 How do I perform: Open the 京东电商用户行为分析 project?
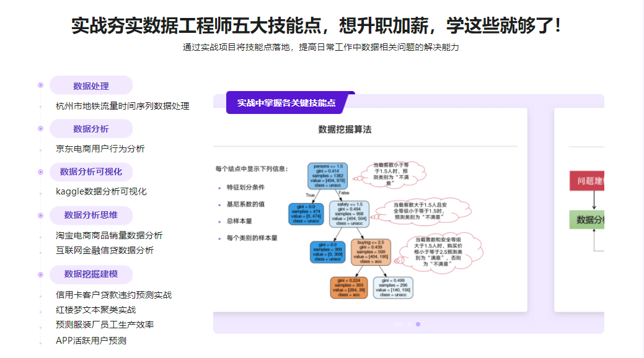click(x=100, y=149)
